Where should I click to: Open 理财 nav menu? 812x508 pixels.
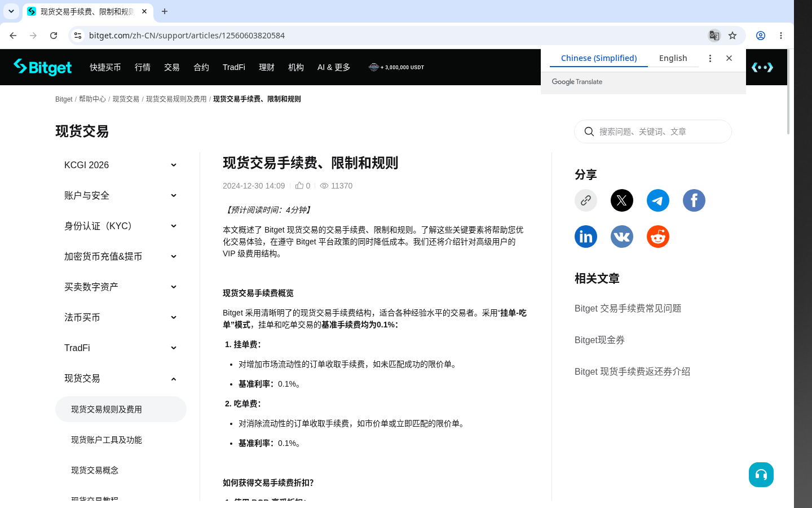click(x=267, y=67)
